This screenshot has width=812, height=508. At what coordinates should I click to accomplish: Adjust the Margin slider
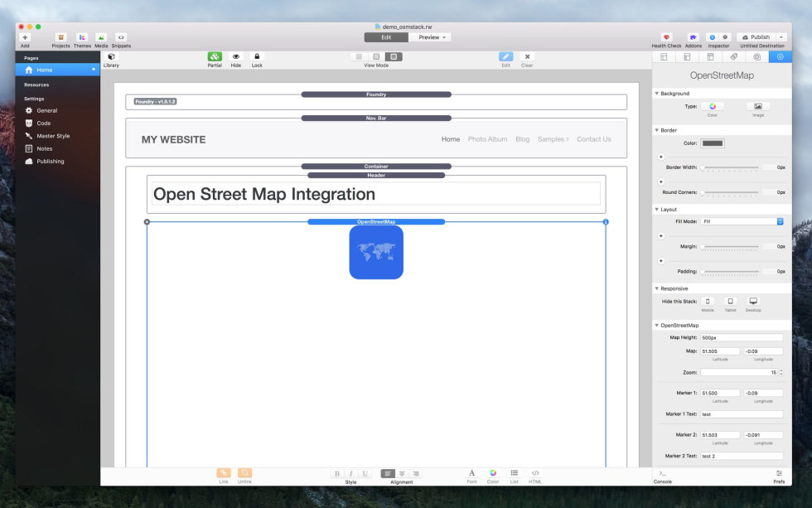(730, 247)
